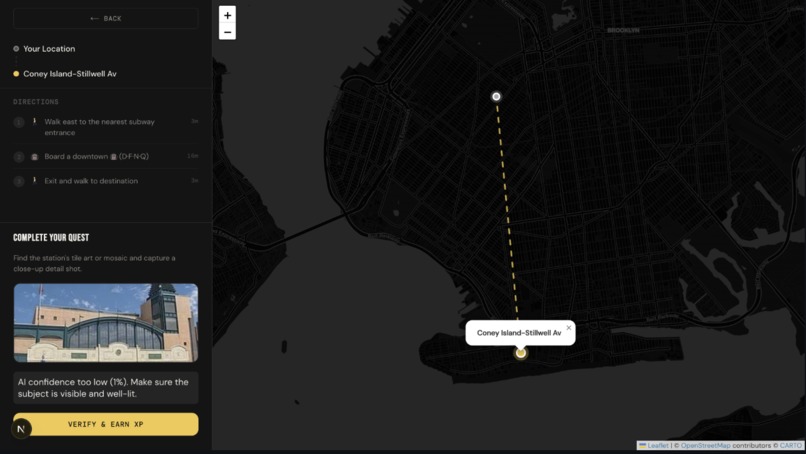This screenshot has height=454, width=806.
Task: Click step number 3 circle in directions
Action: (19, 181)
